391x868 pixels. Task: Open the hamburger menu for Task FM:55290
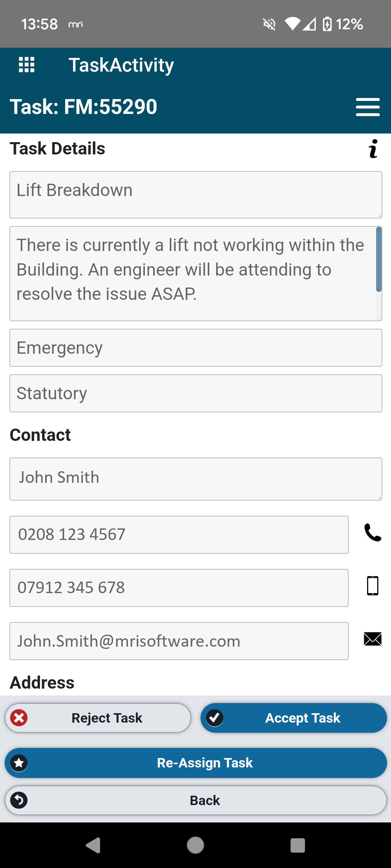367,107
